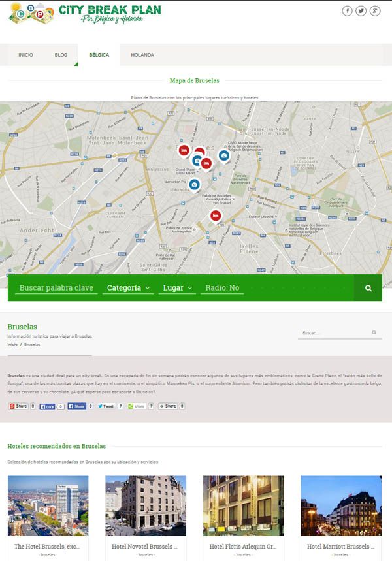Open the BLOG menu item
The image size is (392, 561).
point(61,55)
